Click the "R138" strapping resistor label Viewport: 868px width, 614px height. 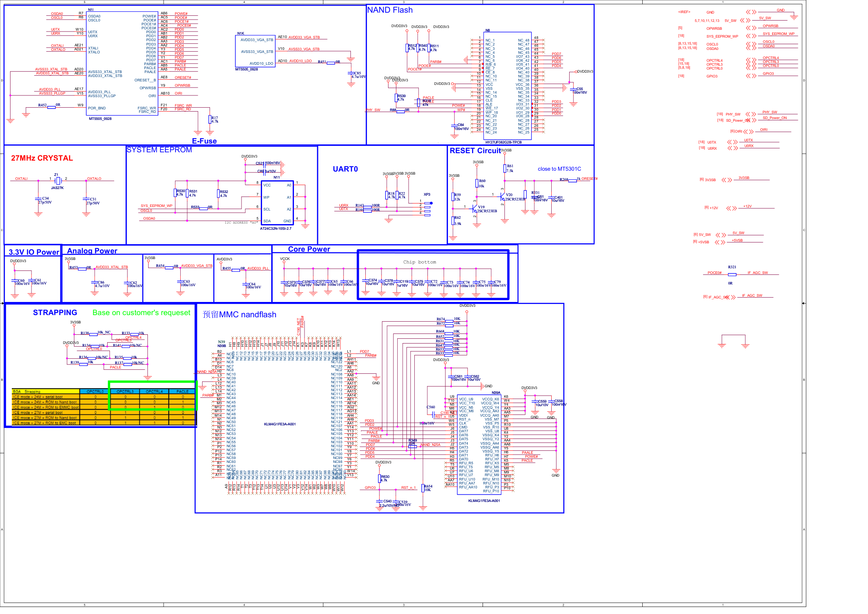[84, 333]
